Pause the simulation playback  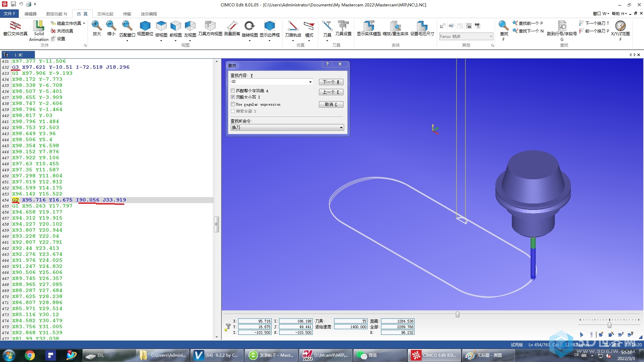tap(591, 335)
